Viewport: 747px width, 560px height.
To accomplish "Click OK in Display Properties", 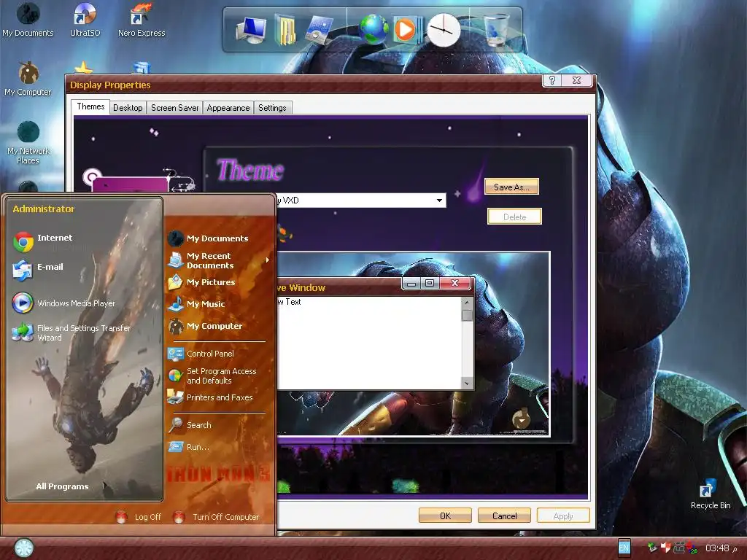I will pyautogui.click(x=445, y=516).
